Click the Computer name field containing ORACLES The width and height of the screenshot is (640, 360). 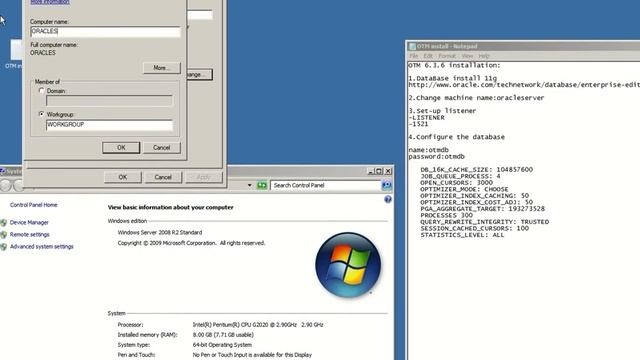pos(105,31)
